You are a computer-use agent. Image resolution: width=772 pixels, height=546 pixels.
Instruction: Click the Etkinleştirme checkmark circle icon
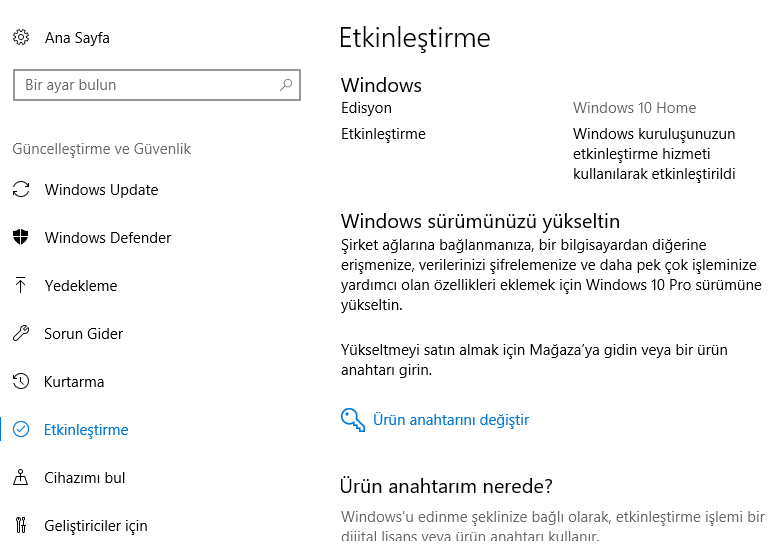click(x=21, y=430)
